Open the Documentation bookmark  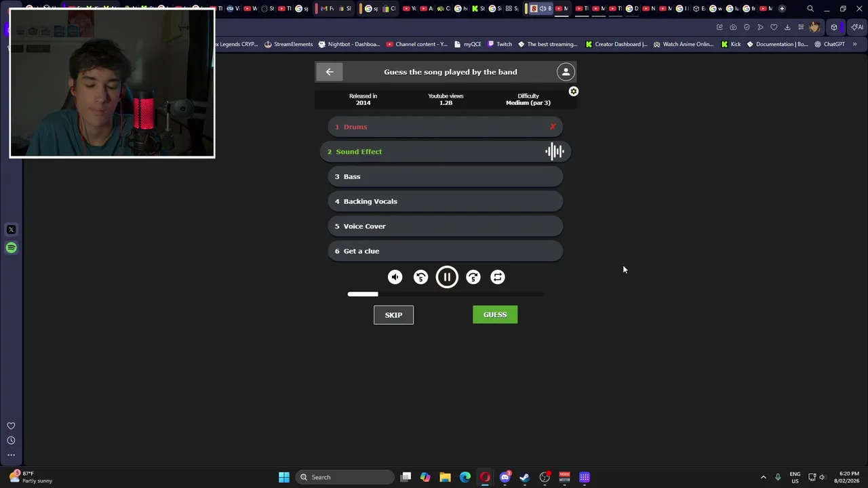click(777, 44)
